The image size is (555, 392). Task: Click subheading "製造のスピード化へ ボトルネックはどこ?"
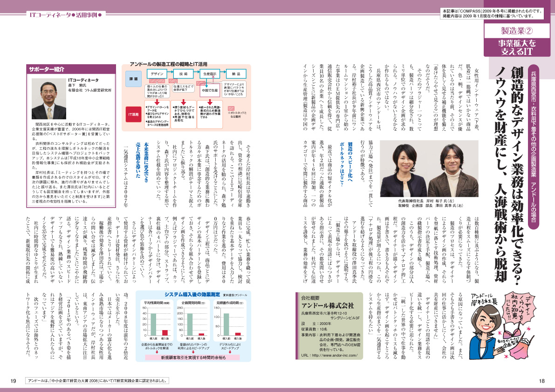tap(345, 164)
